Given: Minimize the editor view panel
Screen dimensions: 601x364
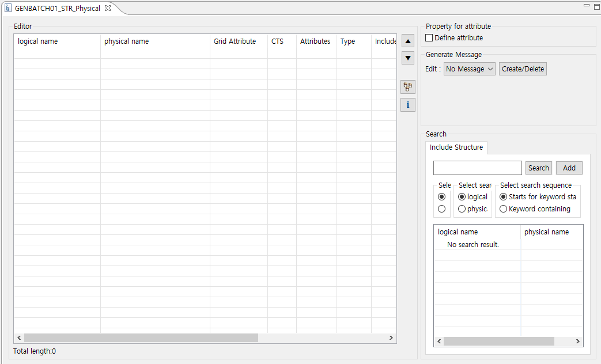Looking at the screenshot, I should point(587,6).
